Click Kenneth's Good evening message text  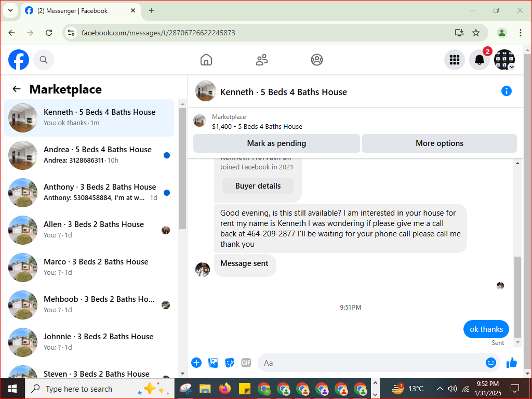point(340,229)
